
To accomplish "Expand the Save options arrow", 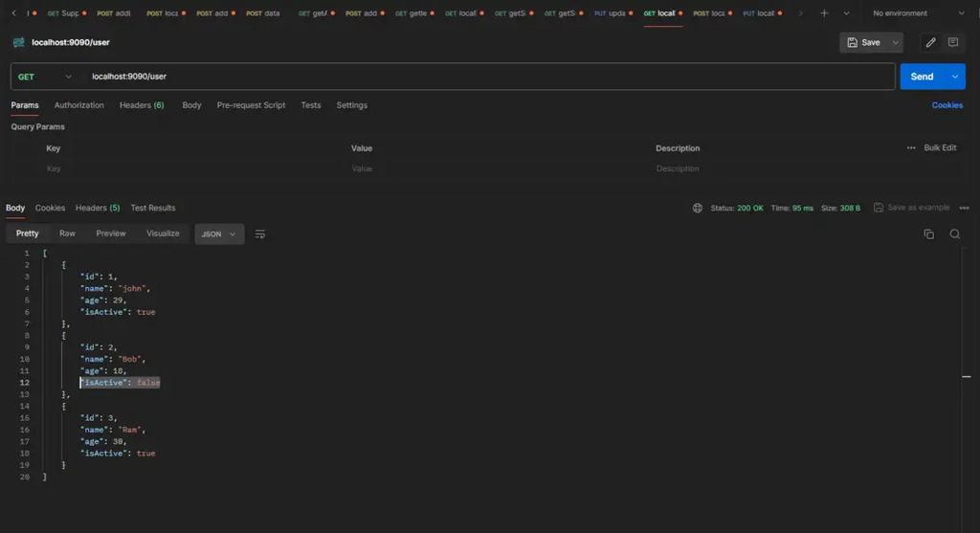I will (896, 42).
